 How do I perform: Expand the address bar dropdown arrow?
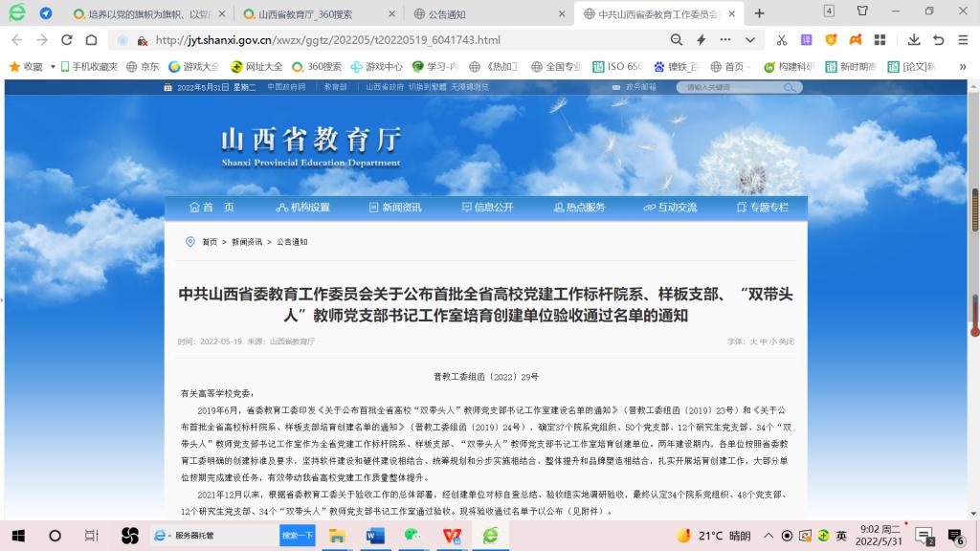(750, 40)
